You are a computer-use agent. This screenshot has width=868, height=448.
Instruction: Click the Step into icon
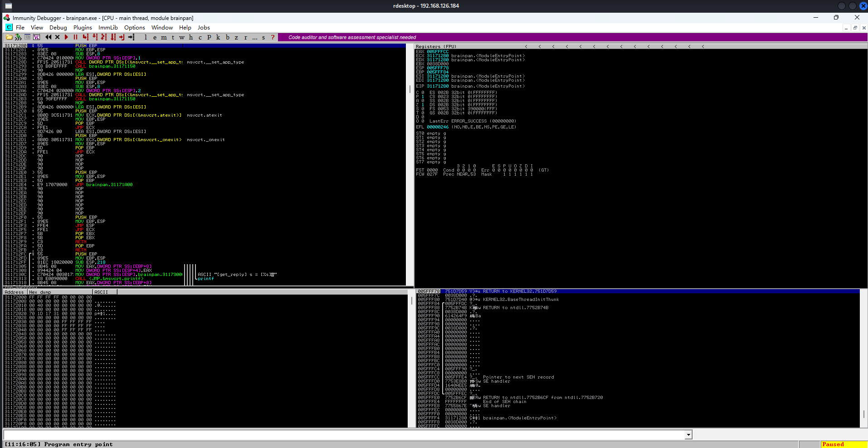[x=85, y=37]
